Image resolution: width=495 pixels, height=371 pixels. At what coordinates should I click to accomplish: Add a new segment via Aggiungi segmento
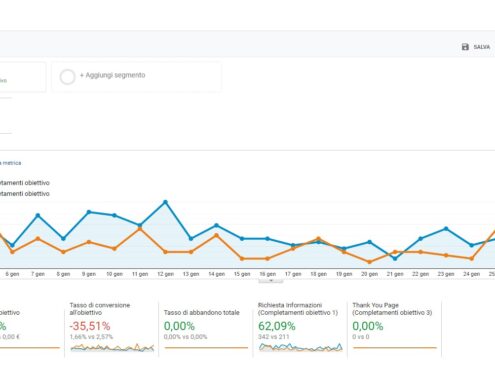coord(112,75)
